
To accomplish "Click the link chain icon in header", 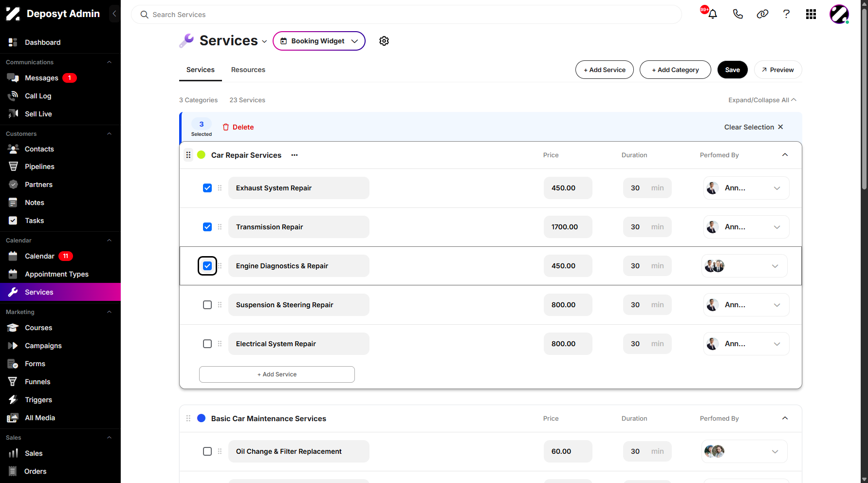I will (762, 14).
